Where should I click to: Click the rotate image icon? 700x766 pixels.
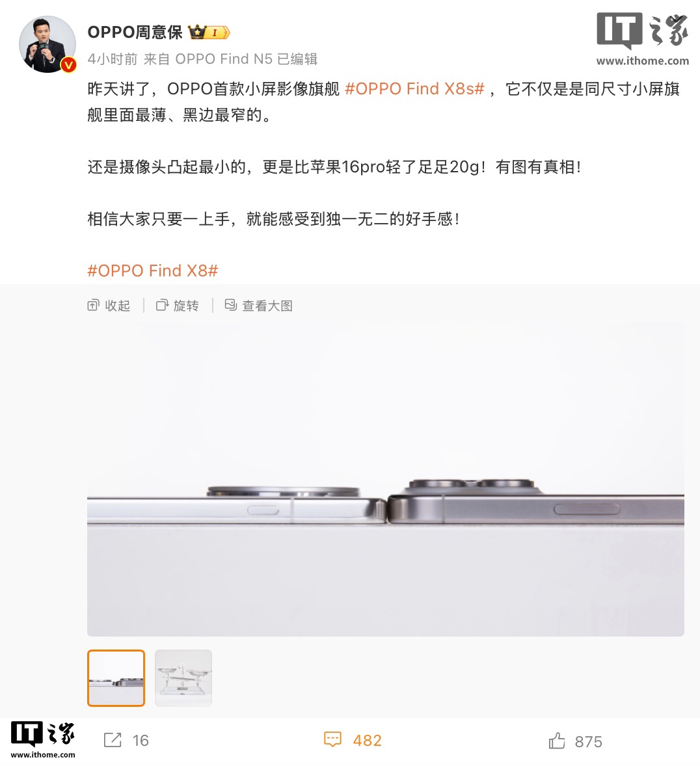coord(162,306)
